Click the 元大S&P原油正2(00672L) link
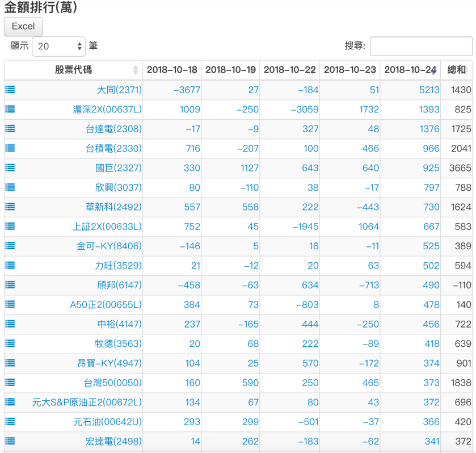 87,402
